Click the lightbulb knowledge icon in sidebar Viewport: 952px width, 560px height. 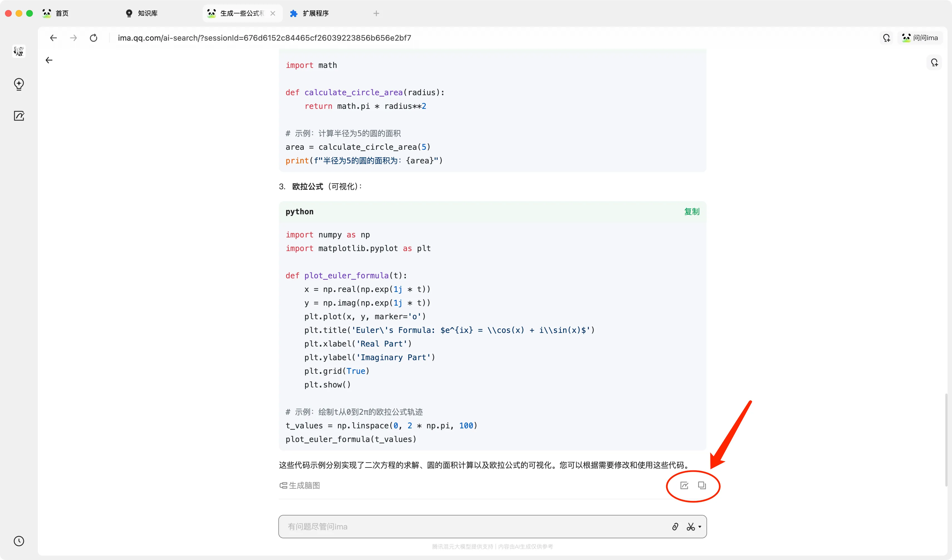click(x=19, y=84)
